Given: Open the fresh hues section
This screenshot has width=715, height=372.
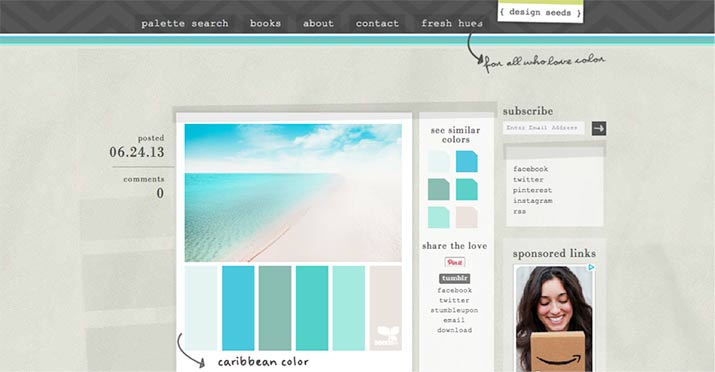Looking at the screenshot, I should pos(452,23).
